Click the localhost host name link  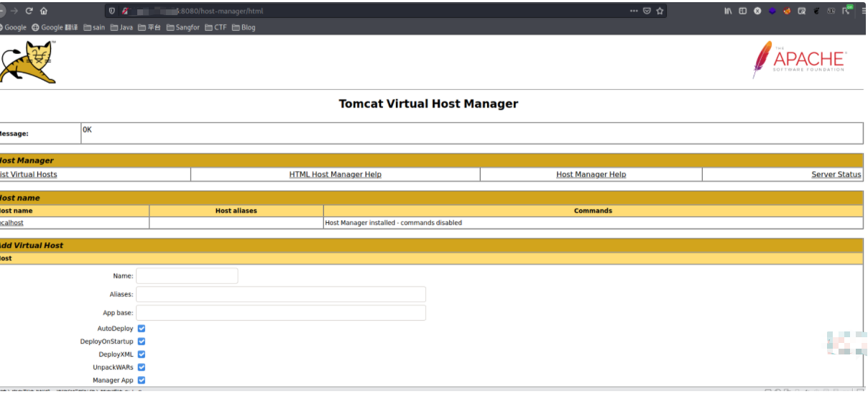tap(11, 223)
